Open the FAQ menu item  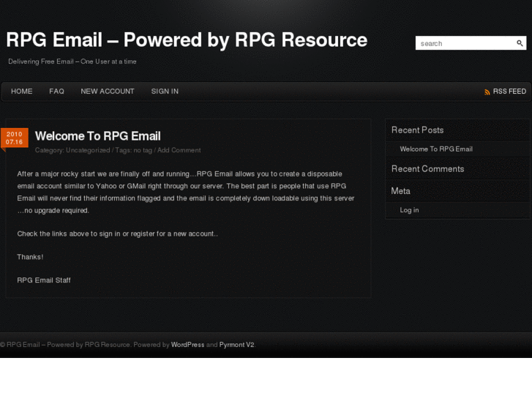[56, 92]
